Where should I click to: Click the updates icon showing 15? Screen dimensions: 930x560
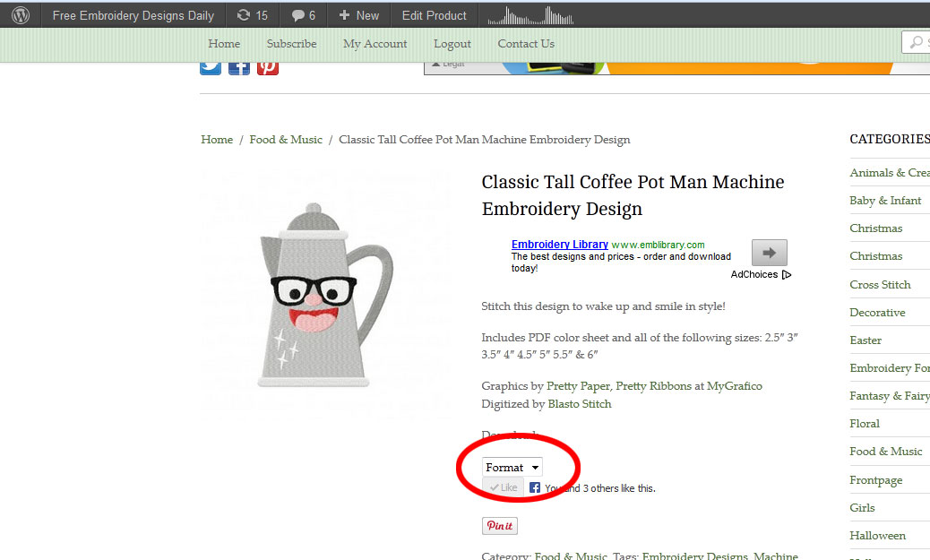pyautogui.click(x=252, y=15)
